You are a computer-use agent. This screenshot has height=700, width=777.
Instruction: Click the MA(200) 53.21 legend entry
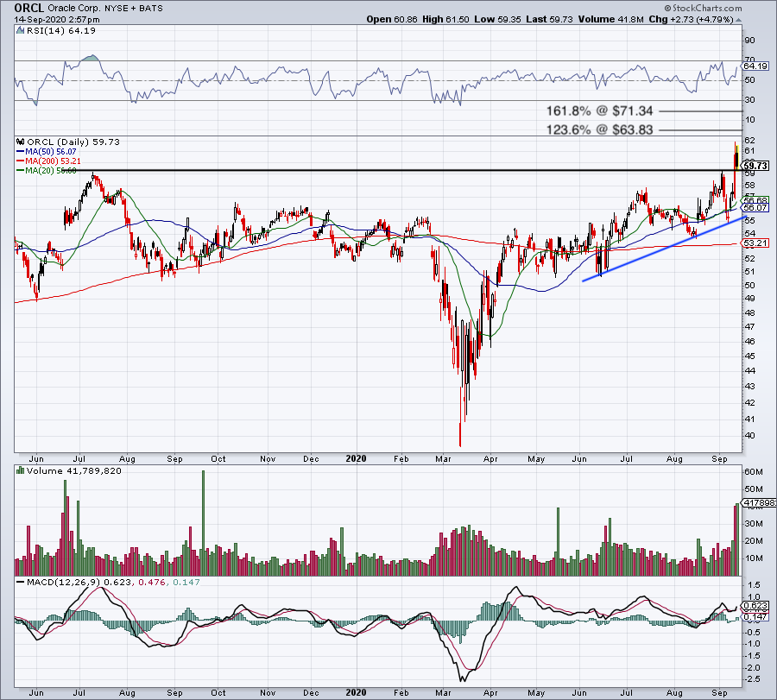(48, 161)
